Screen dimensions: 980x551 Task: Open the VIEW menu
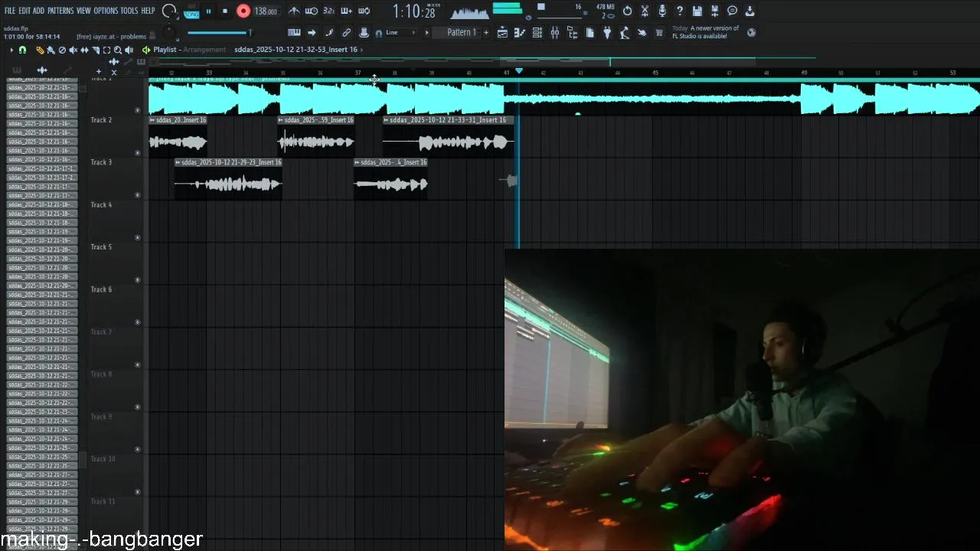[83, 11]
